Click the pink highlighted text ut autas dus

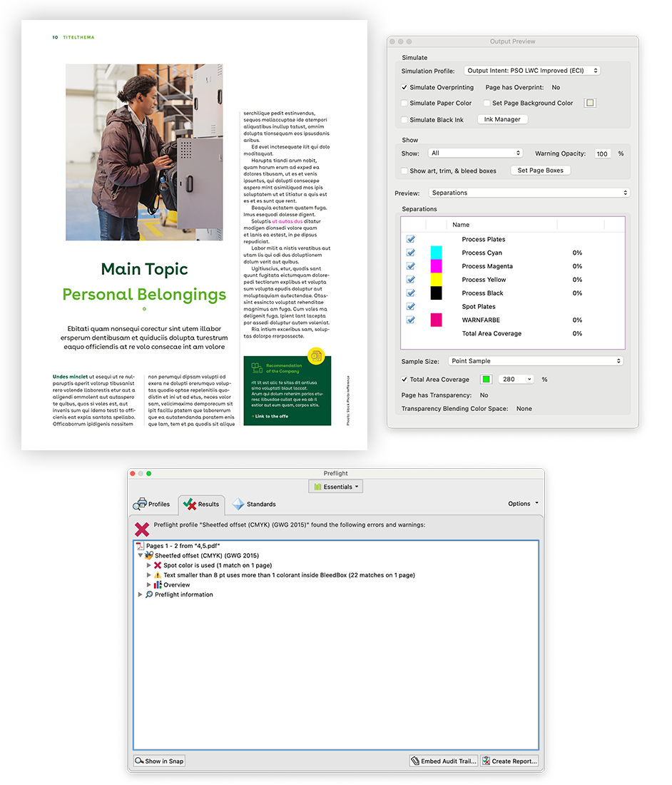[x=287, y=221]
